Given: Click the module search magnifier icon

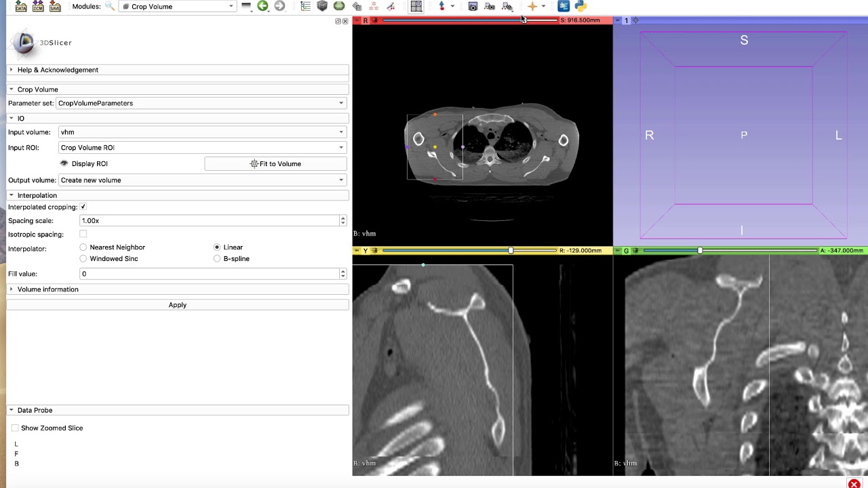Looking at the screenshot, I should [110, 6].
